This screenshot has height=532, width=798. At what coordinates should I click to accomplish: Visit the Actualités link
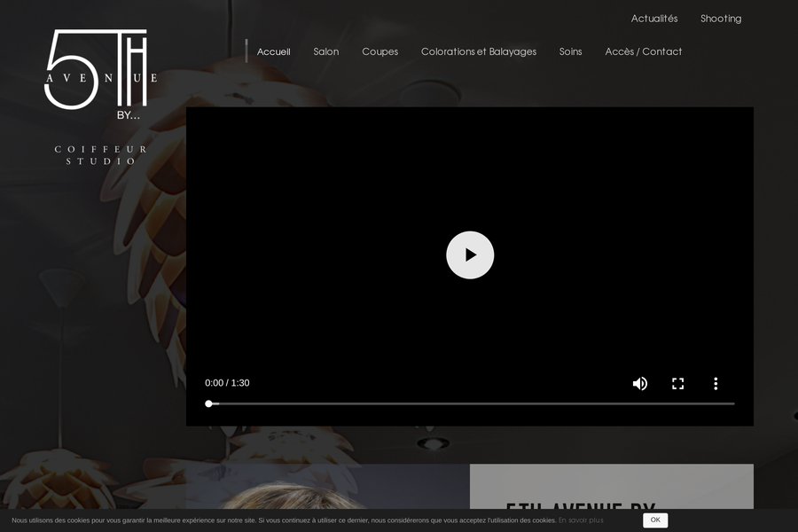click(x=654, y=19)
